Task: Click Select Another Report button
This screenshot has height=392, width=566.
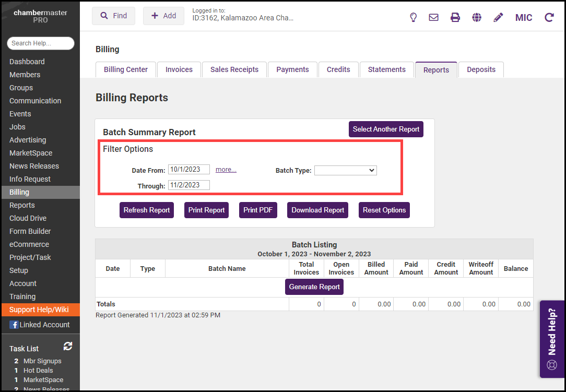Action: [386, 129]
